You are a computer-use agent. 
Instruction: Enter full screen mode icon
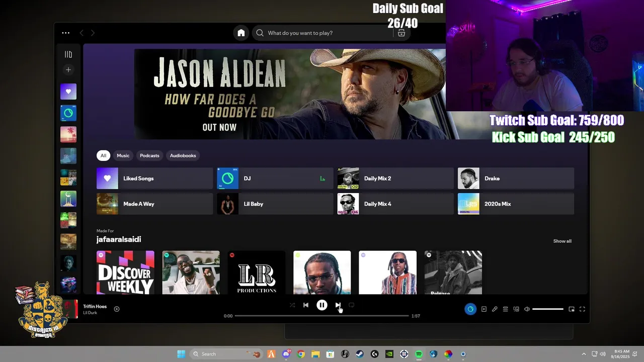click(582, 309)
